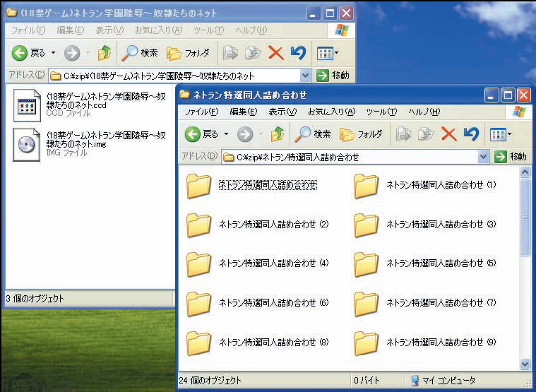Open the Views icon menu in the front window
The width and height of the screenshot is (536, 392).
[501, 135]
